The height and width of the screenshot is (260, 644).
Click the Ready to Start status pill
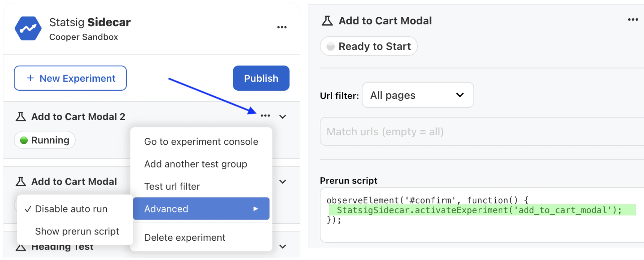[x=368, y=46]
